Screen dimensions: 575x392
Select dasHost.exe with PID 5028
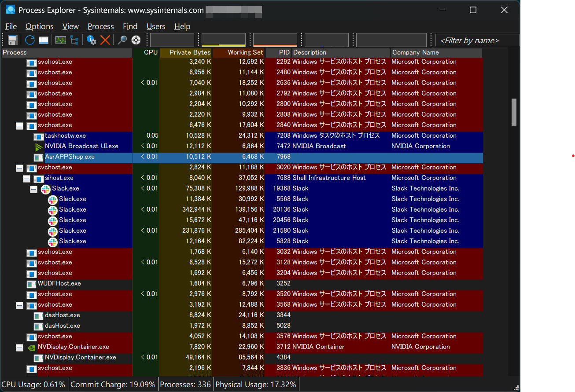[242, 326]
